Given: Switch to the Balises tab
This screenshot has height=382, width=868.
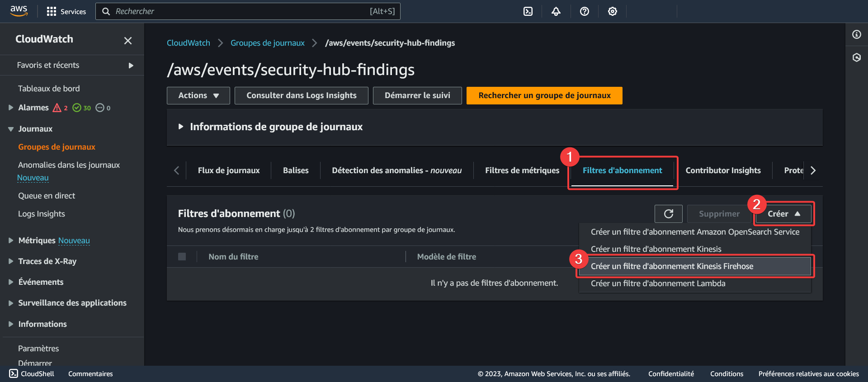Looking at the screenshot, I should [296, 170].
